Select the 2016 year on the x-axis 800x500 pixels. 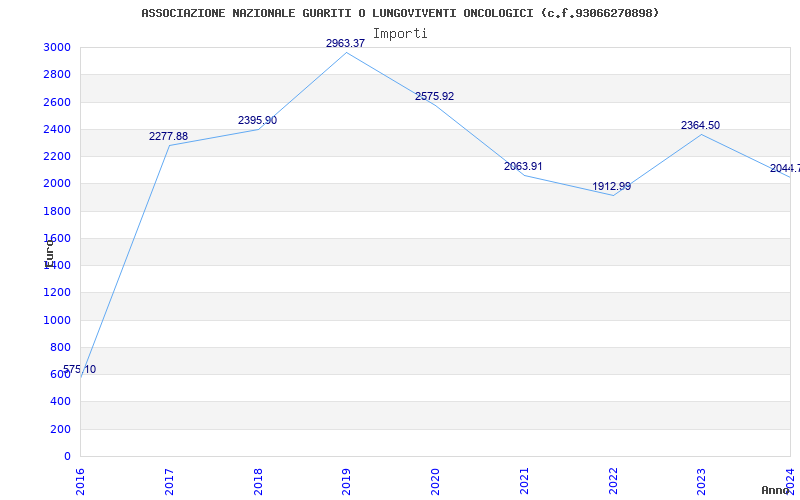pos(80,480)
